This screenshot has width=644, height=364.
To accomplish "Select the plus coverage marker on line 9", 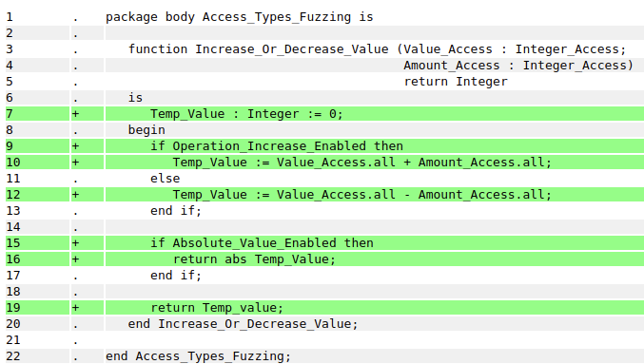I will click(x=75, y=146).
